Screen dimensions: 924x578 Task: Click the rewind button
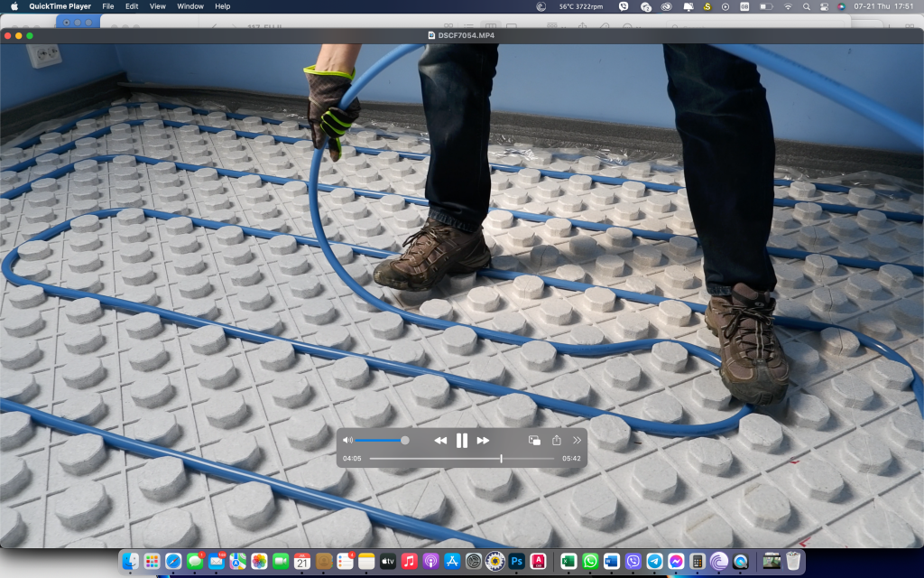pyautogui.click(x=440, y=441)
